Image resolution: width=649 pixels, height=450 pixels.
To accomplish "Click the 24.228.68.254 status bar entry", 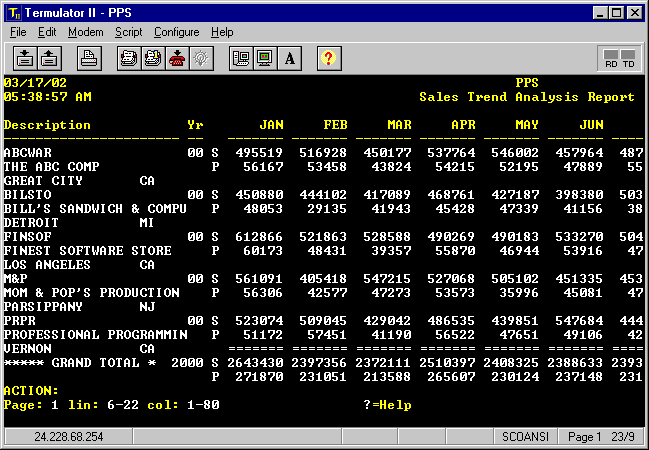I will coord(69,437).
